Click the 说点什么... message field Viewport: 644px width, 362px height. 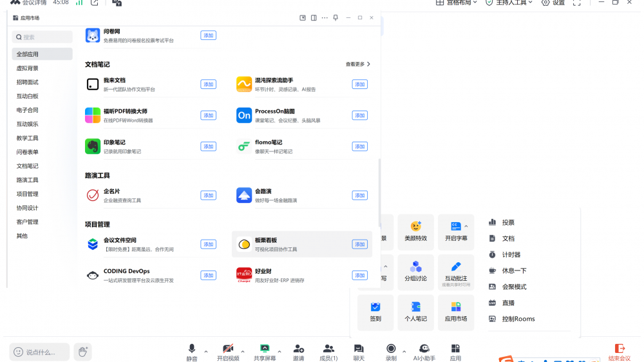coord(39,352)
